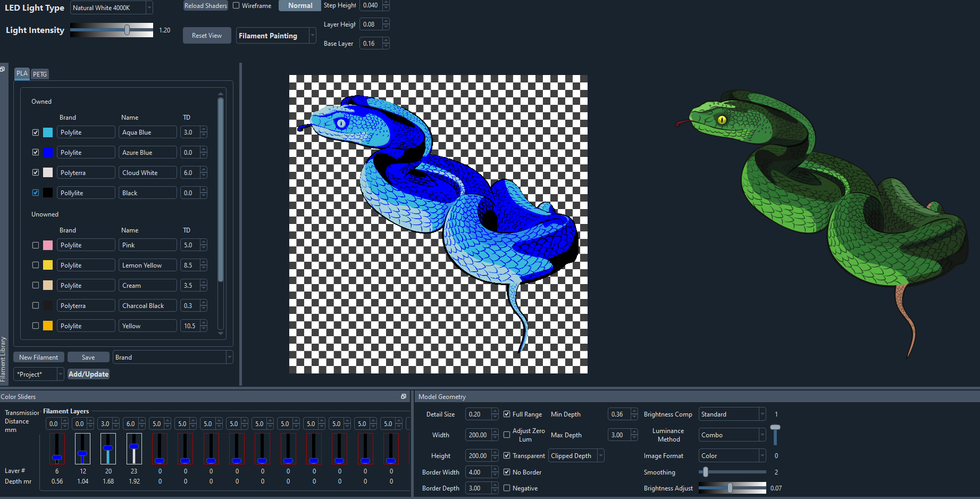This screenshot has width=980, height=499.
Task: Click the filament list scrollbar
Action: [x=221, y=213]
